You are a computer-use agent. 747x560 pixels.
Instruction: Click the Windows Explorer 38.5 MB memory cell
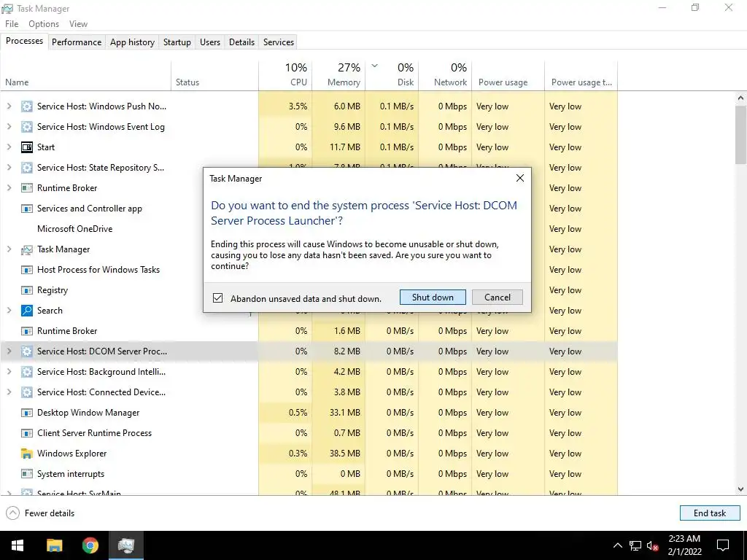pyautogui.click(x=338, y=454)
